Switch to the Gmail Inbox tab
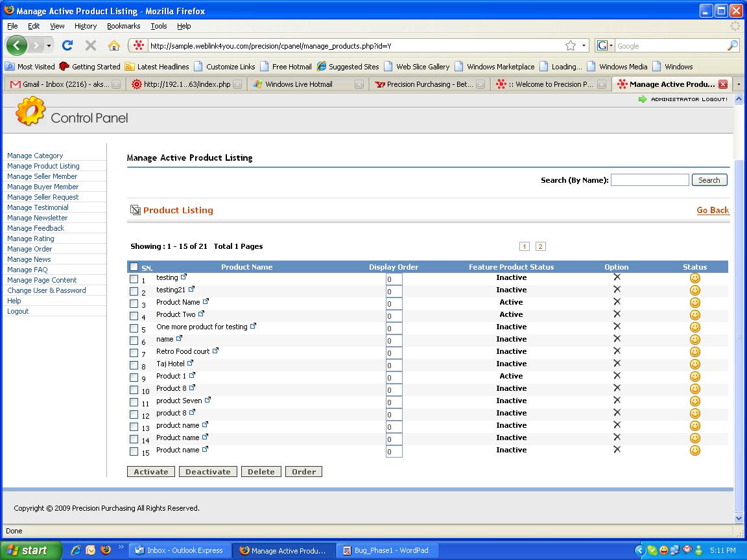The height and width of the screenshot is (560, 747). pyautogui.click(x=64, y=84)
